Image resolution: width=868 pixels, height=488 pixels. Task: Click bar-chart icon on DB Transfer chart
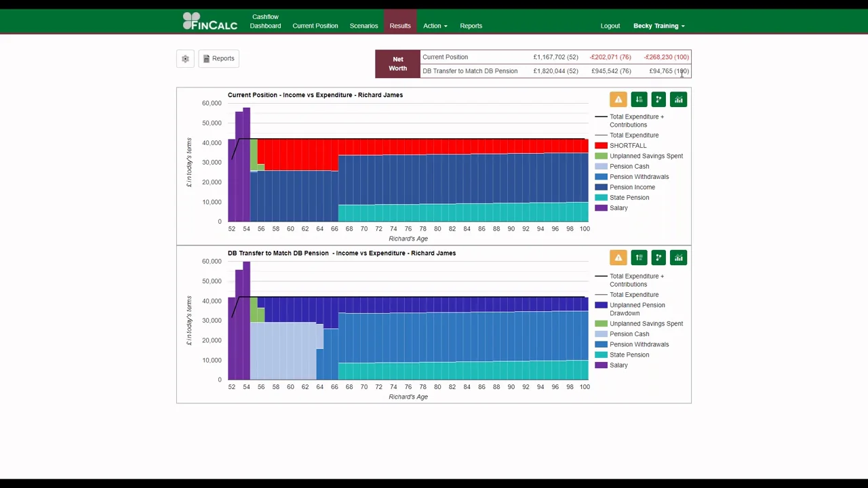[x=679, y=258]
